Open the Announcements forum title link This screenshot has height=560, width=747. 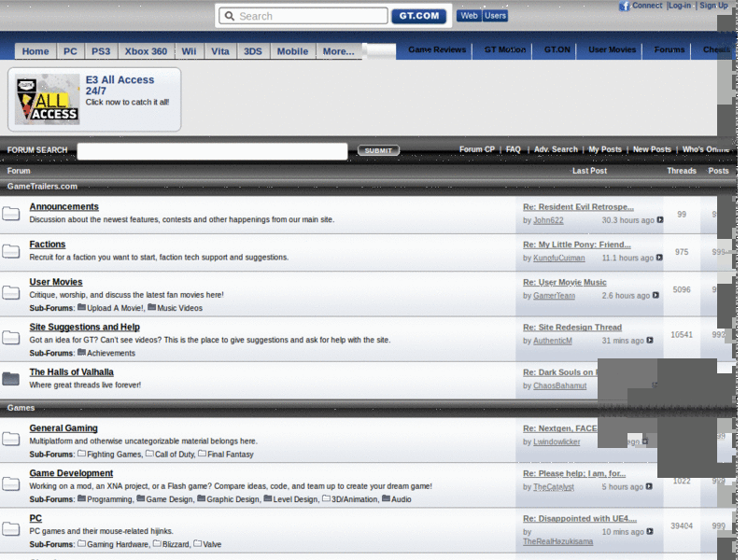tap(63, 206)
